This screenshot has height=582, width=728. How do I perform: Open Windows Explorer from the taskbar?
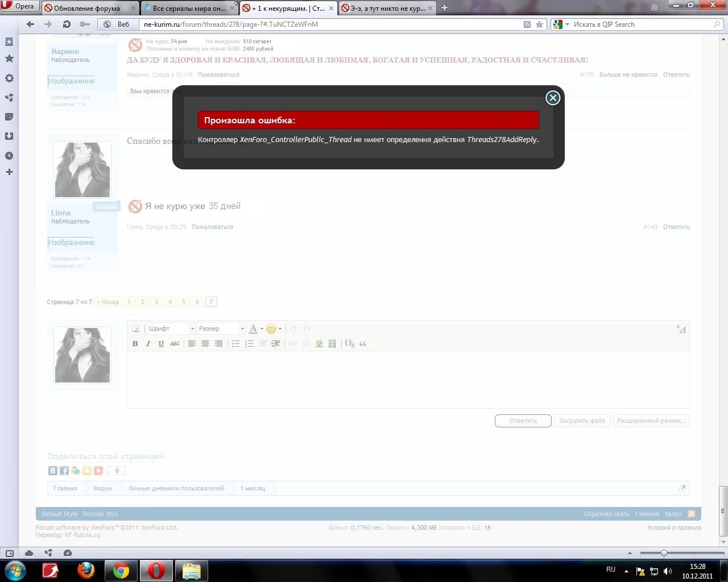click(191, 570)
